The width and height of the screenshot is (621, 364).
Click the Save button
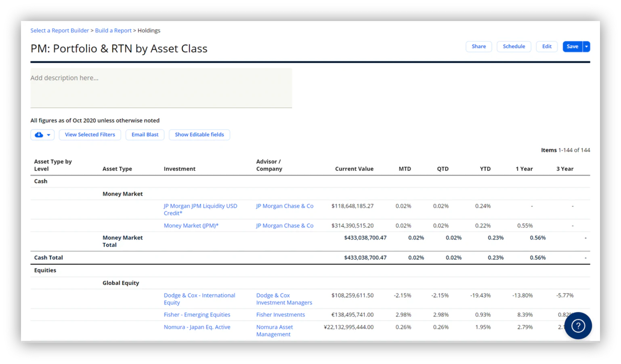coord(572,47)
